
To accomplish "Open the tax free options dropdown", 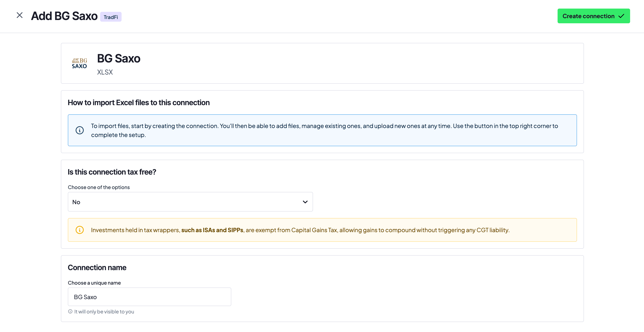I will (x=190, y=202).
